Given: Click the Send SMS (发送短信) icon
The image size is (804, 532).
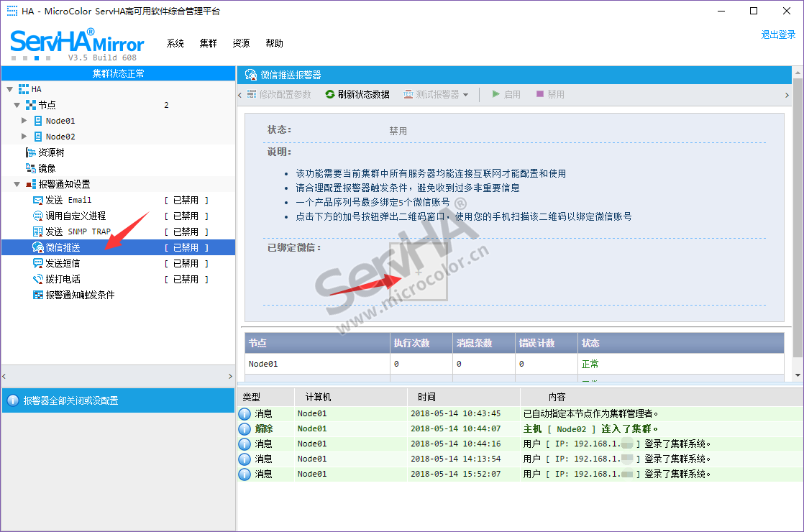Looking at the screenshot, I should [x=38, y=263].
